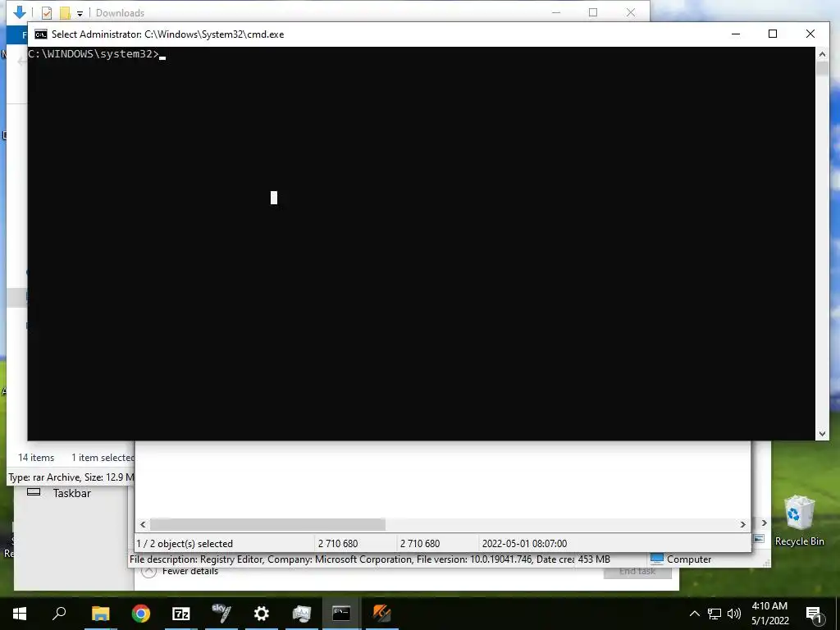Open the network status tray icon
The image size is (840, 630).
click(x=714, y=614)
